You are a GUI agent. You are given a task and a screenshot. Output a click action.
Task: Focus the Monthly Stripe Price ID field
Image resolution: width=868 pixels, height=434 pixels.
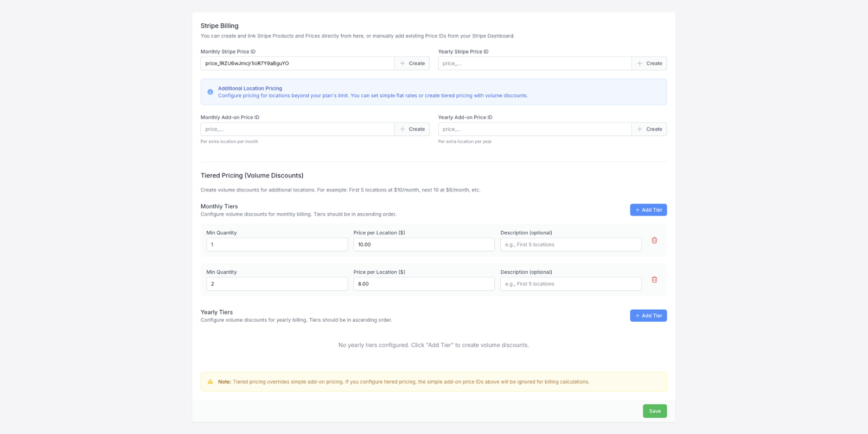297,63
